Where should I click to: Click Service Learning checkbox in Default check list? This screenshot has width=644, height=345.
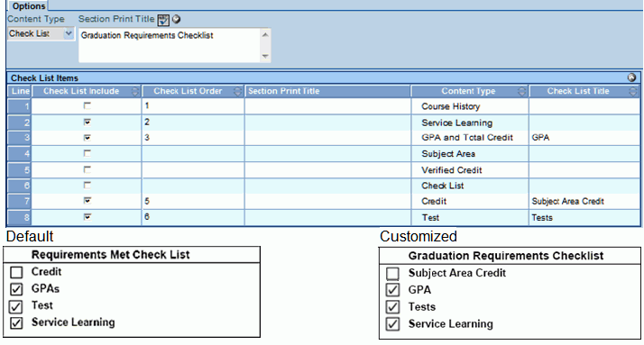pyautogui.click(x=16, y=322)
